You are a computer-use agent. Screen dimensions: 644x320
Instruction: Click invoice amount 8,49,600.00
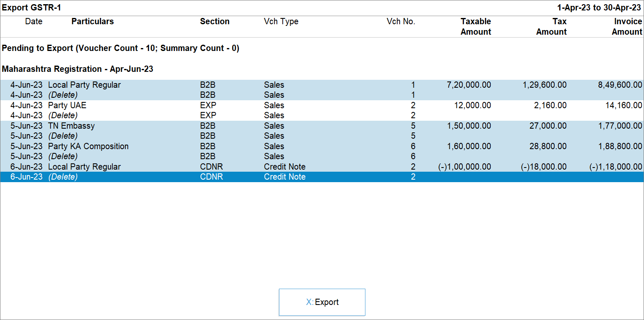point(620,85)
